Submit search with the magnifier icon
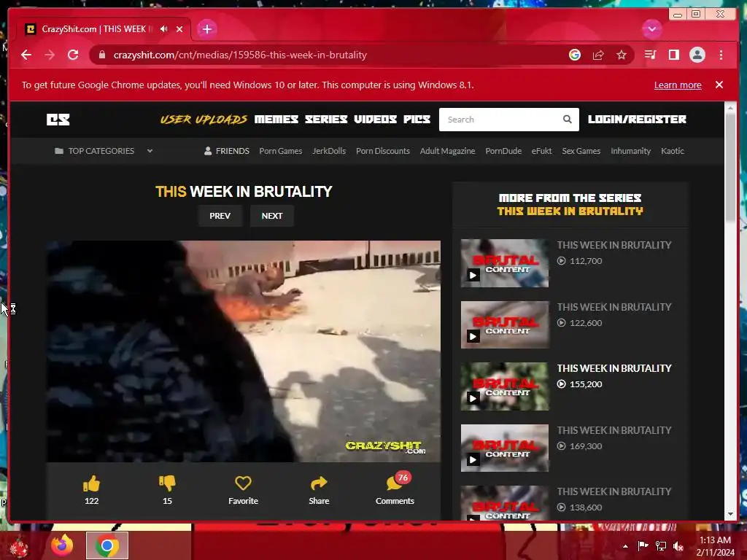Screen dimensions: 747x560 click(x=568, y=120)
